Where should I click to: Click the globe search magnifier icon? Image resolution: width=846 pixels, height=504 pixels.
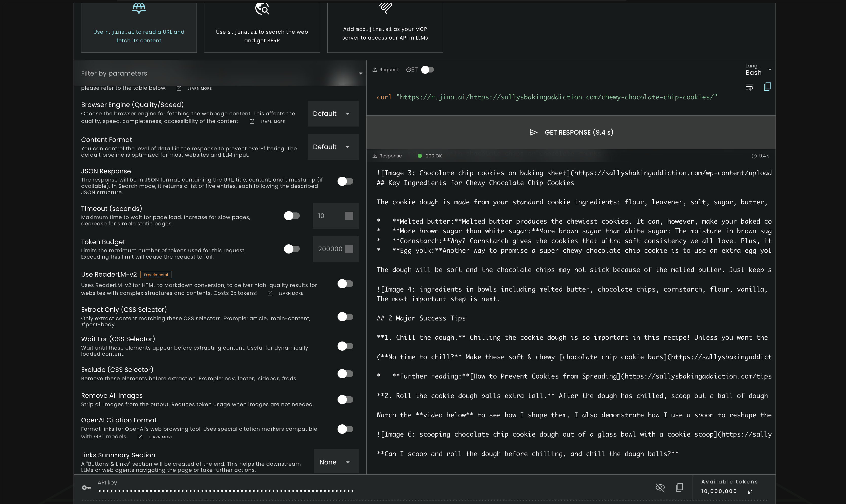262,8
